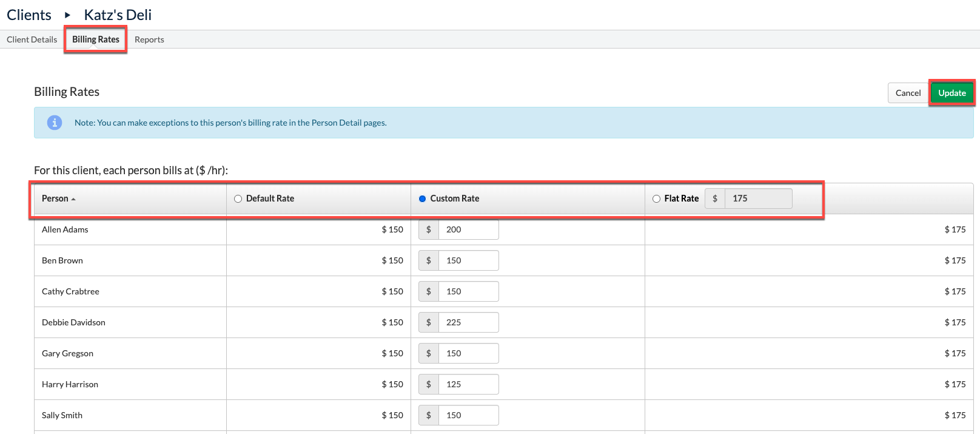Viewport: 980px width, 434px height.
Task: Click the breadcrumb arrow next to Clients
Action: pos(68,15)
